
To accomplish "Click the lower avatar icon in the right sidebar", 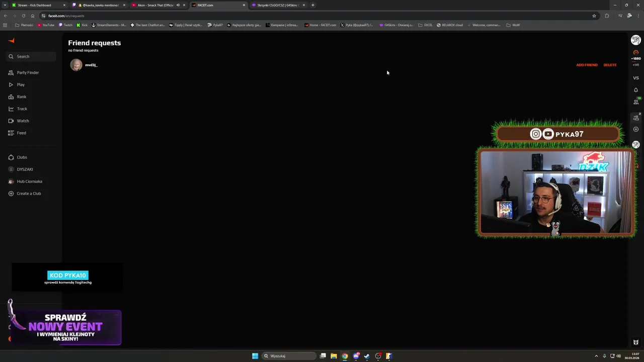I will click(x=636, y=145).
